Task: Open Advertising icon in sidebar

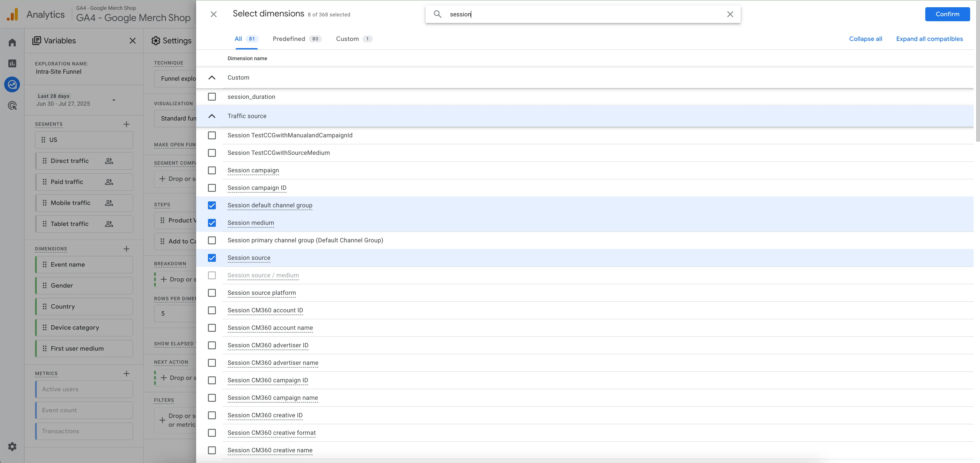Action: [12, 106]
